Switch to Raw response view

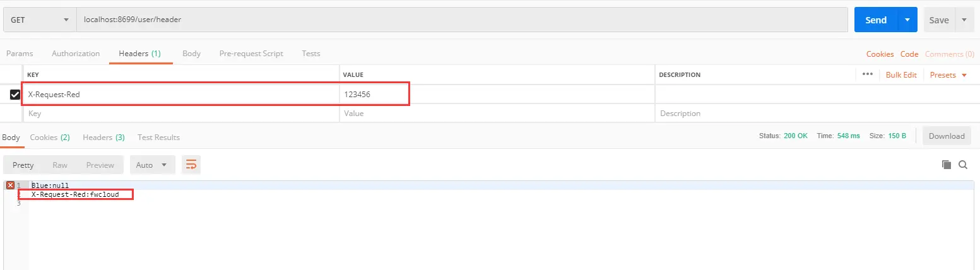60,165
